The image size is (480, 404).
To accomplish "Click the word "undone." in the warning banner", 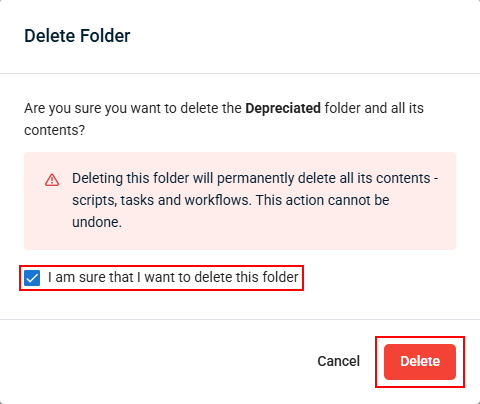I will tap(97, 222).
